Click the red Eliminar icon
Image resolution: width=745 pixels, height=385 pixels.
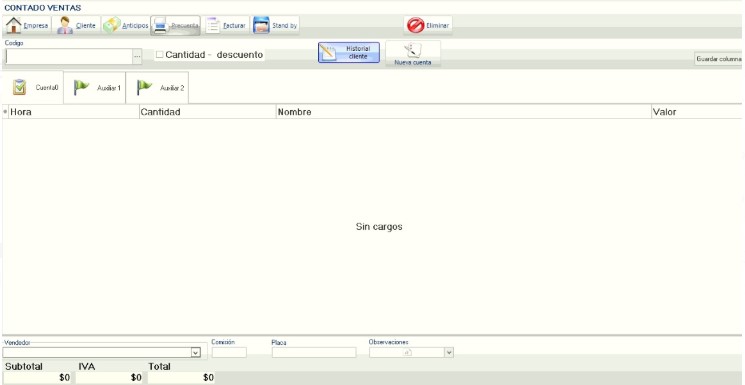pos(415,25)
